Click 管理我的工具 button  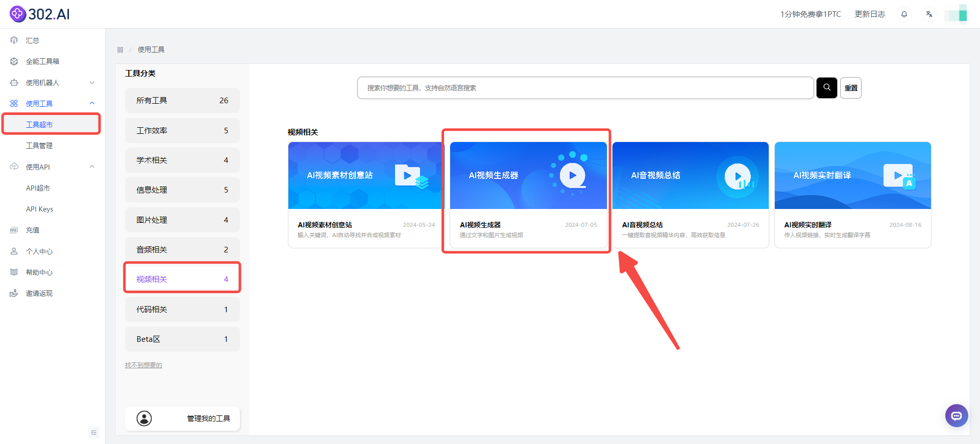pyautogui.click(x=182, y=418)
